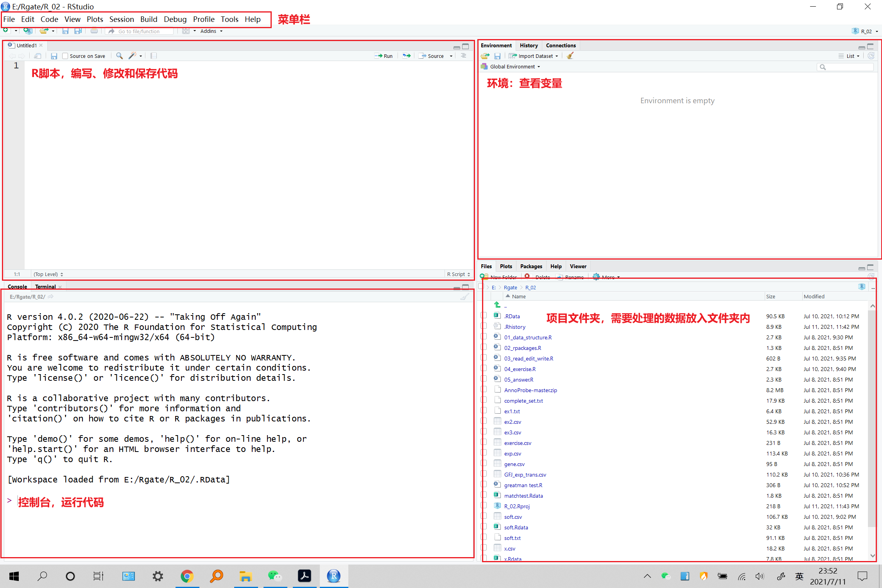Check the box next to 01_data_structure.R
882x588 pixels.
pyautogui.click(x=484, y=337)
